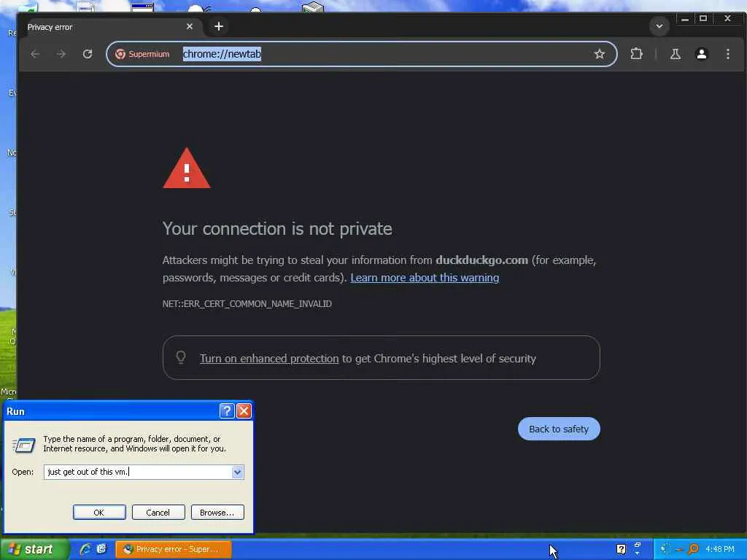Expand the Open combo box dropdown arrow
Screen dimensions: 747x560
[x=238, y=472]
